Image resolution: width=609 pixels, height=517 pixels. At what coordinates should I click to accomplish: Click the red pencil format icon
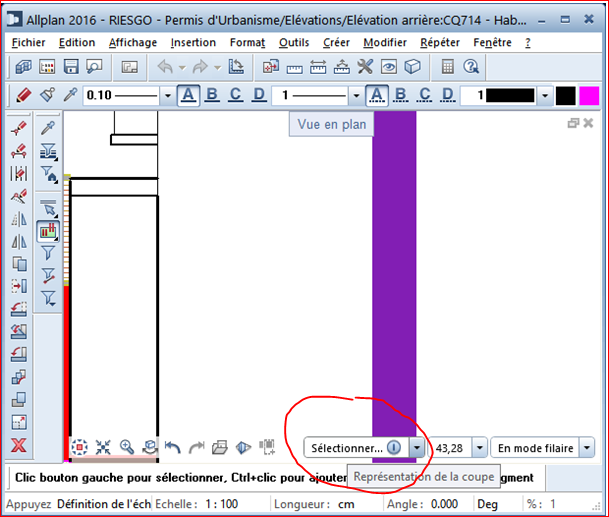(x=23, y=95)
